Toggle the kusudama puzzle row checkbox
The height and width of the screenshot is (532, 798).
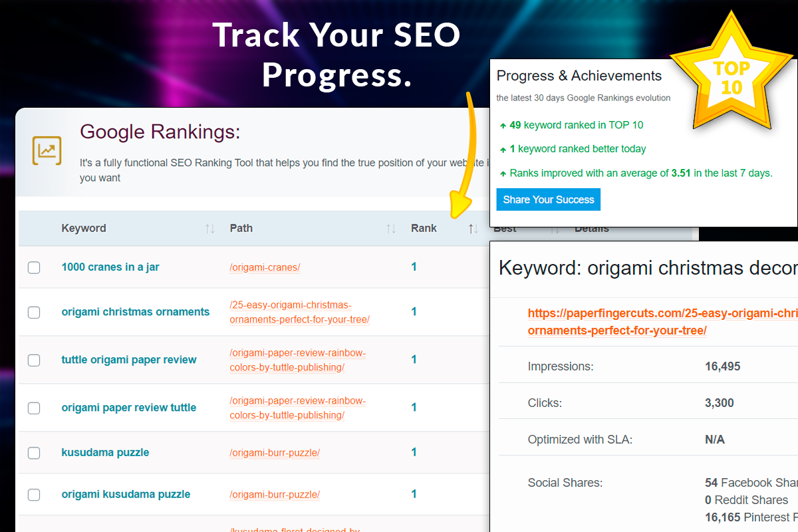[x=34, y=453]
